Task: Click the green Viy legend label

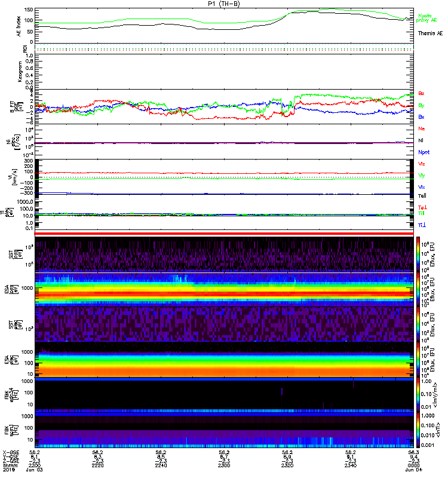Action: 421,176
